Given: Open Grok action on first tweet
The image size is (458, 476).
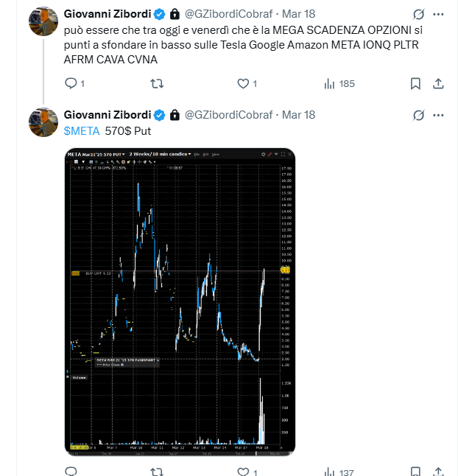Looking at the screenshot, I should coord(418,14).
